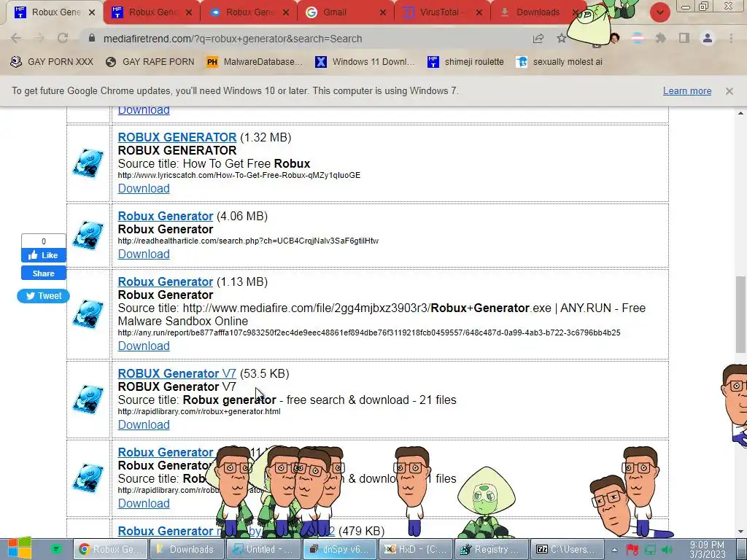
Task: Open the Chrome profile avatar menu
Action: (x=708, y=38)
